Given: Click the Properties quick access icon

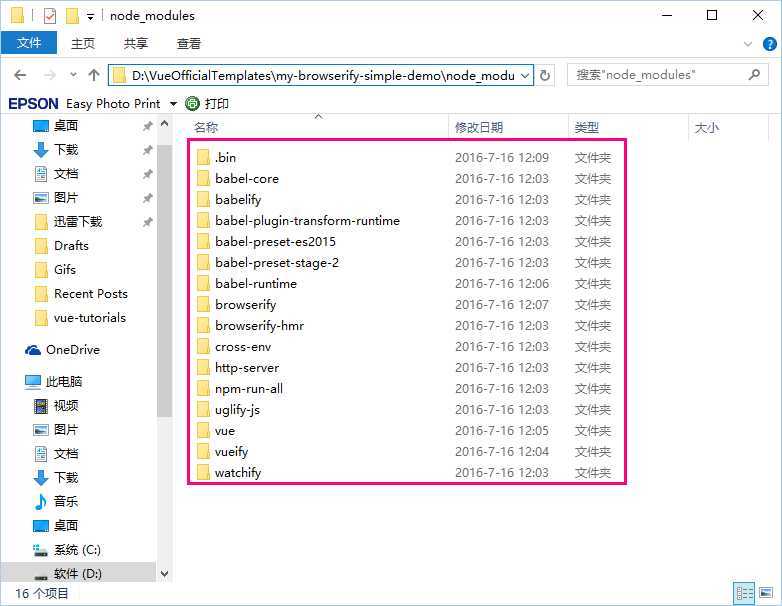Looking at the screenshot, I should [50, 16].
